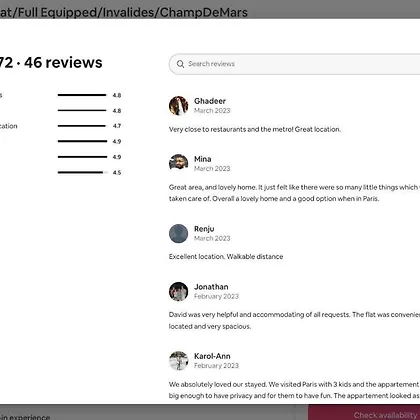Focus the Search reviews field

[x=295, y=64]
